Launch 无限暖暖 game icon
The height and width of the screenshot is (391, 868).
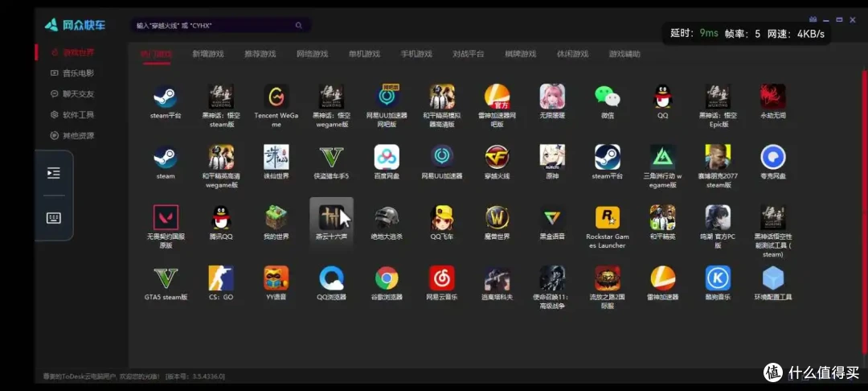pyautogui.click(x=552, y=97)
